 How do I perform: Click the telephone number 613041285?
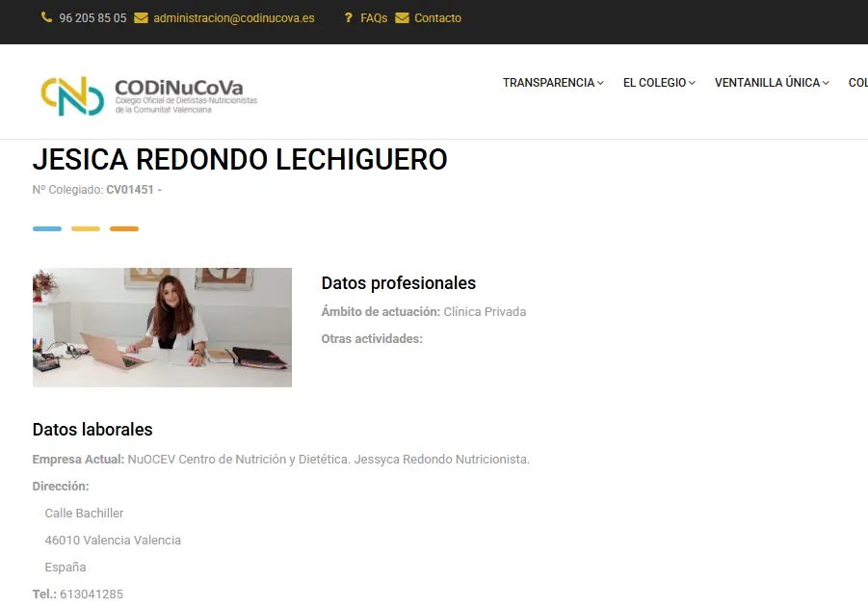pos(92,595)
